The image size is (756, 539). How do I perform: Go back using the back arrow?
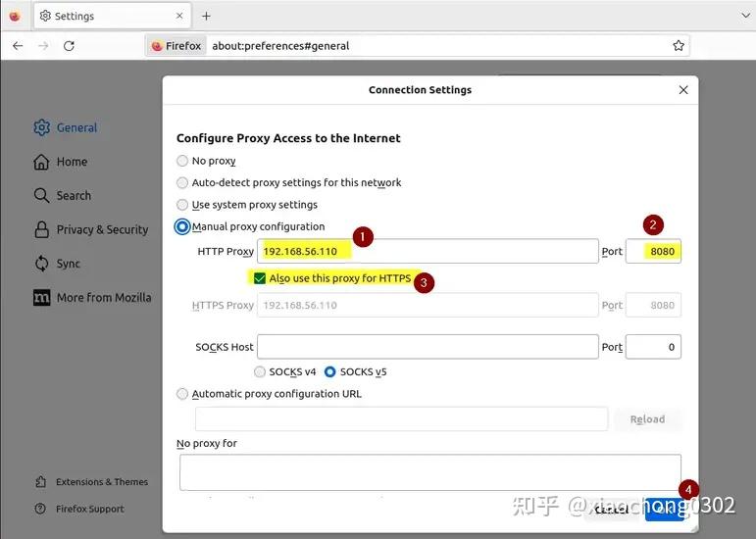pos(18,46)
